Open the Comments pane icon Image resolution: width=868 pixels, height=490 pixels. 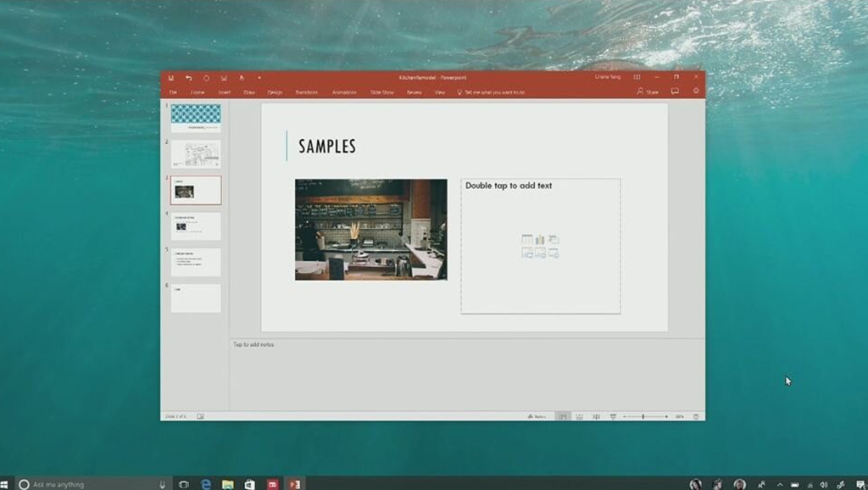675,92
